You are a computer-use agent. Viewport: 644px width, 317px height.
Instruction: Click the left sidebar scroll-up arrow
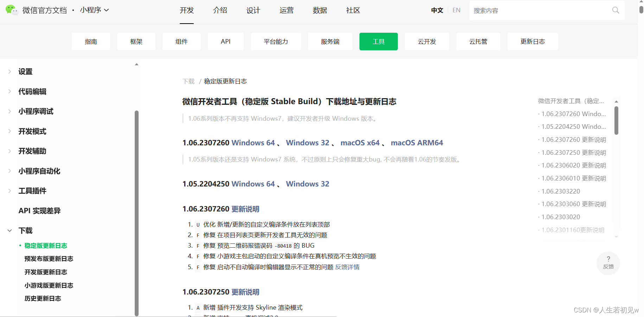136,64
